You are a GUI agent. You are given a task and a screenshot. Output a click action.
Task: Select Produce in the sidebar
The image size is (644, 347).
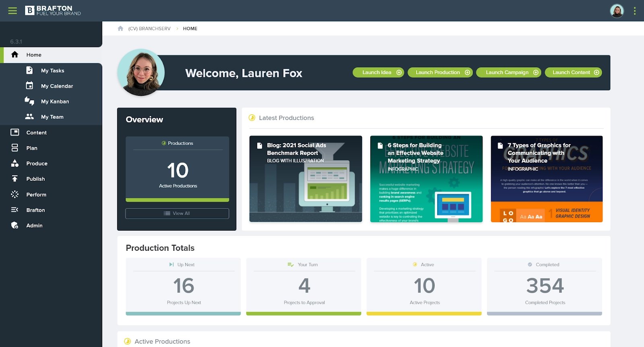click(x=37, y=163)
